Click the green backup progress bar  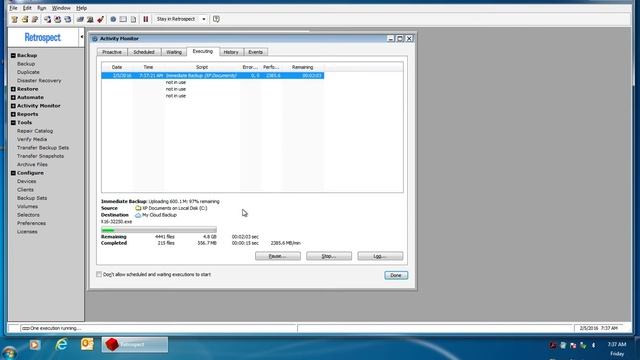pyautogui.click(x=159, y=230)
